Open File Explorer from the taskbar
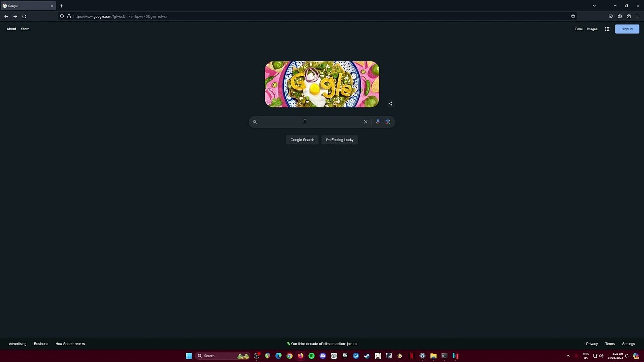Viewport: 644px width, 362px height. click(x=433, y=356)
